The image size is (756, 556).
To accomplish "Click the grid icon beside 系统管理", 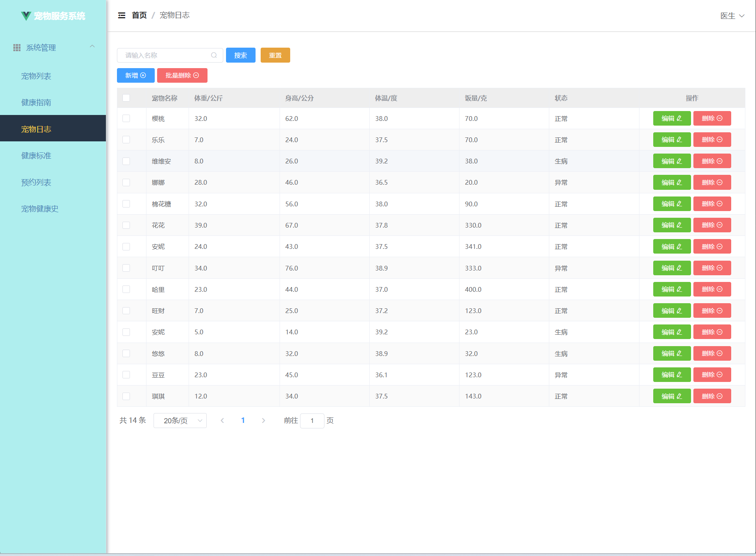I will point(17,48).
